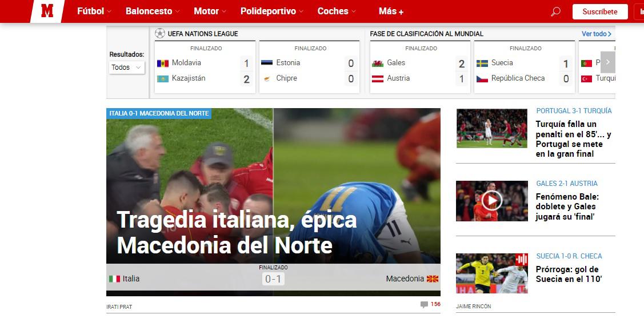
Task: Open the Baloncesto menu
Action: [x=149, y=11]
